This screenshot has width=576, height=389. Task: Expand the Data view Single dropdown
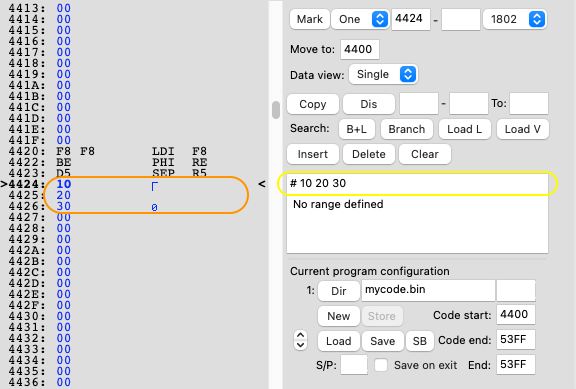click(x=383, y=75)
